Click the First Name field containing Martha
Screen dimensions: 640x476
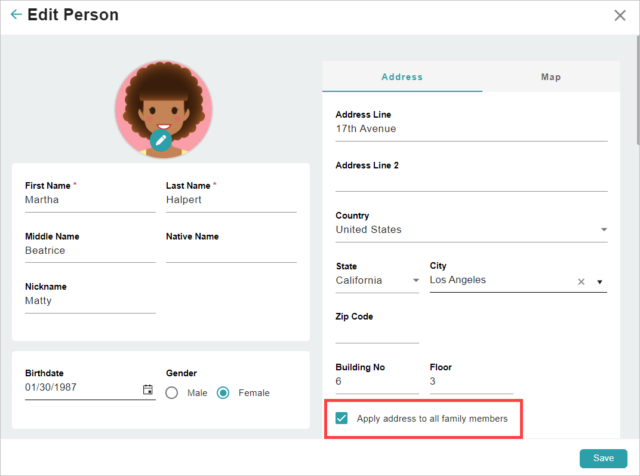pyautogui.click(x=90, y=200)
